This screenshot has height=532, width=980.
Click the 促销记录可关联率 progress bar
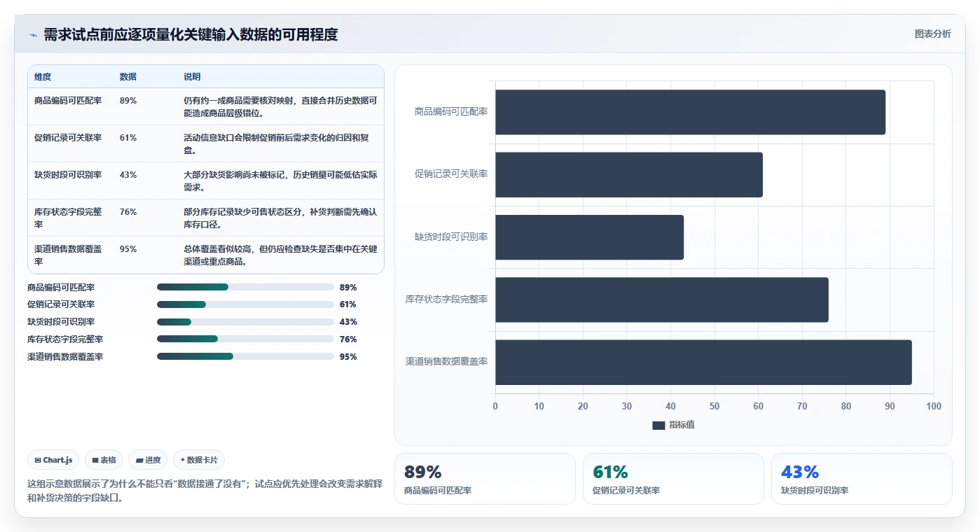pos(245,304)
